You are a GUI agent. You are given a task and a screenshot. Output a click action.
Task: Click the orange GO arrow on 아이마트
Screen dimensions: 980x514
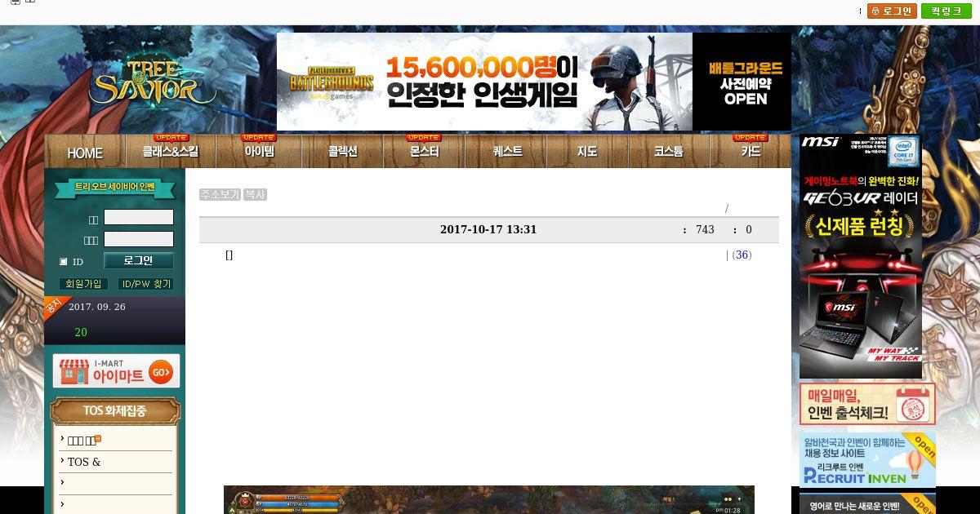(x=162, y=372)
